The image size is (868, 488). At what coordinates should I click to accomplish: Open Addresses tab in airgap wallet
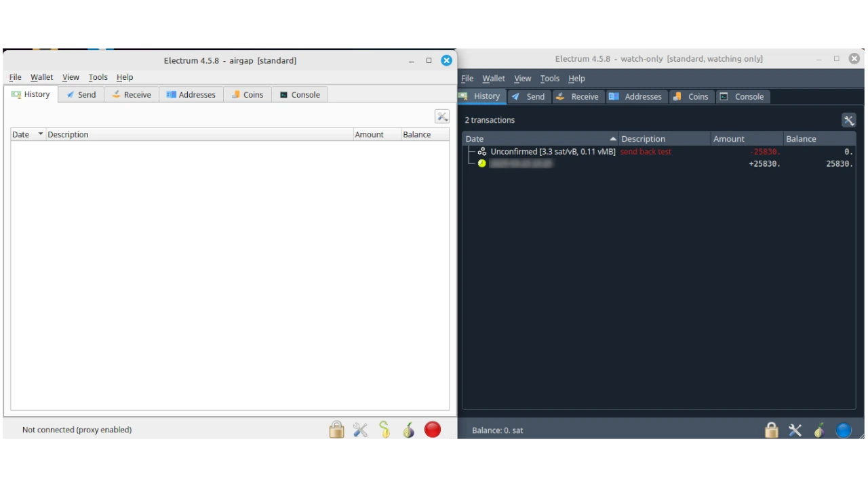tap(191, 95)
